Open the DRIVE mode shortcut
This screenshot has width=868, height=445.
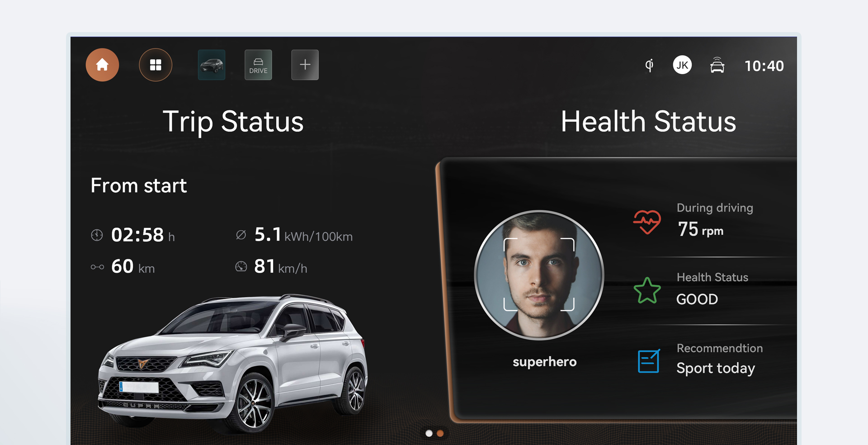coord(258,65)
